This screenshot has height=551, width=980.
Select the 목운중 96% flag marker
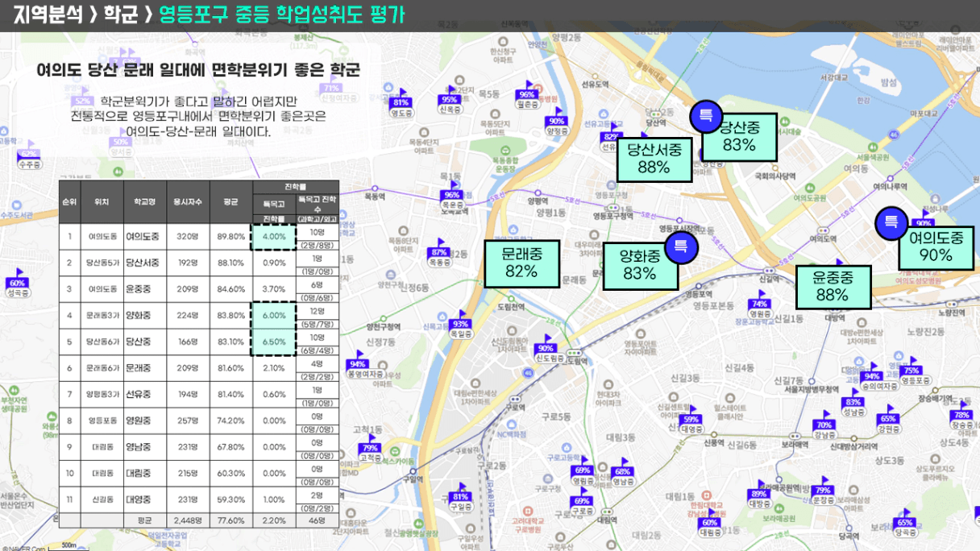coord(452,196)
